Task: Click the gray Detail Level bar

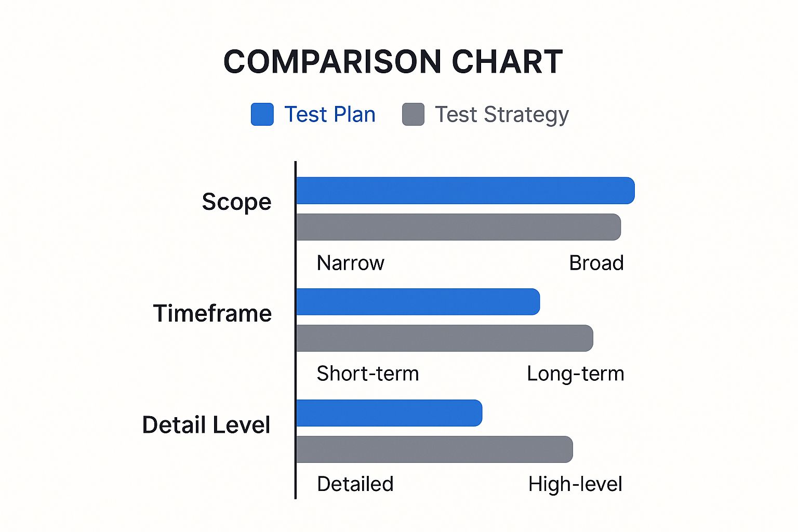Action: [x=435, y=449]
